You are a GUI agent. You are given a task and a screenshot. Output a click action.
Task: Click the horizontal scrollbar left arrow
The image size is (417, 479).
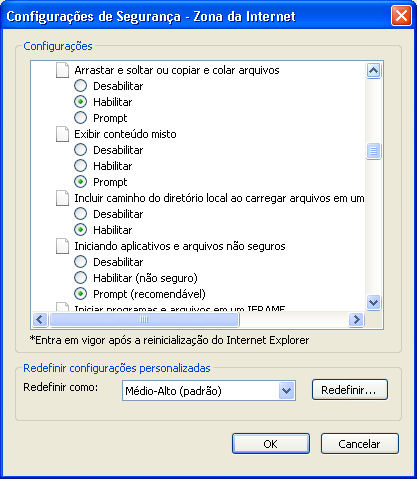[x=40, y=320]
